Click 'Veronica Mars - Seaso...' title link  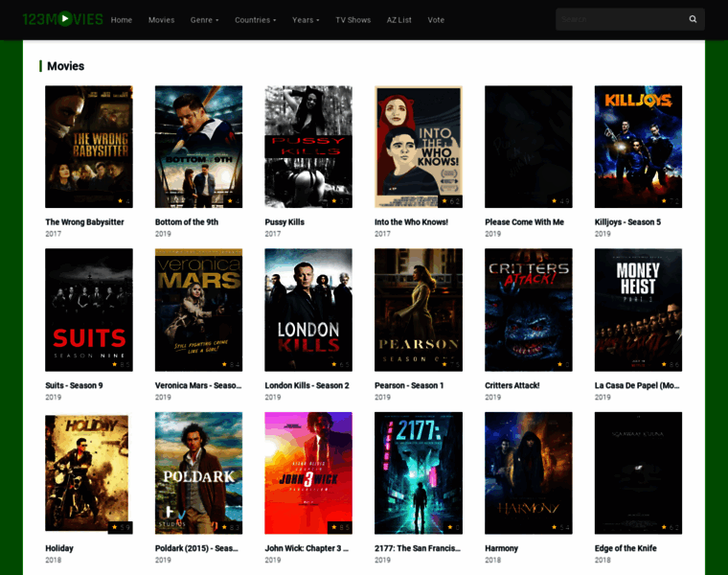(x=198, y=385)
